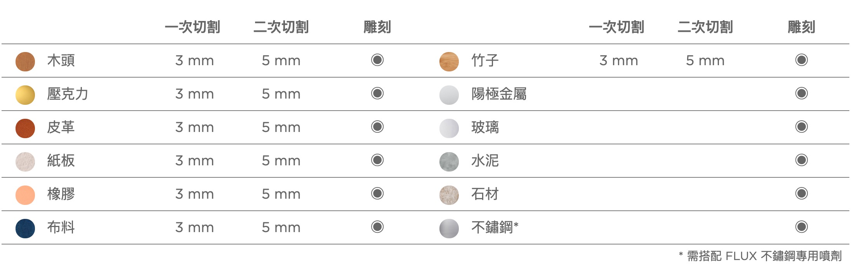Click the acrylic (壓克力) yellow swatch

tap(25, 95)
